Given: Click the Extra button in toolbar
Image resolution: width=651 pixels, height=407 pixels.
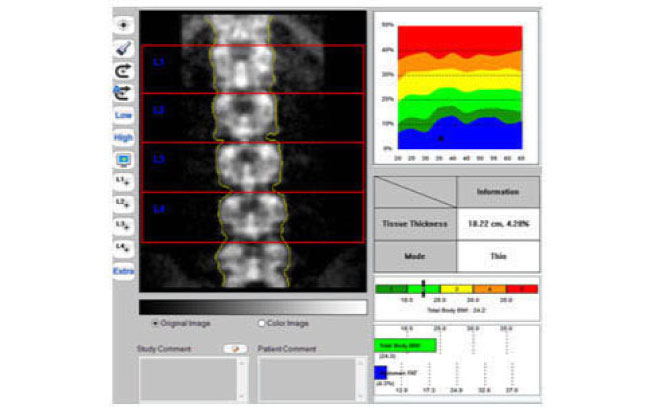Looking at the screenshot, I should click(123, 271).
